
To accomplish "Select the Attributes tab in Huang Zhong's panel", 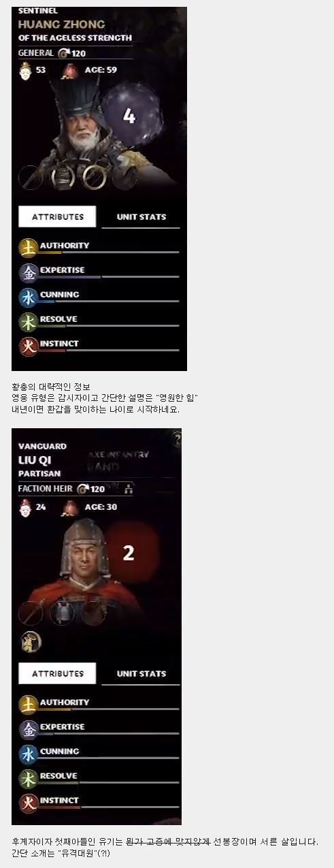I will (58, 216).
